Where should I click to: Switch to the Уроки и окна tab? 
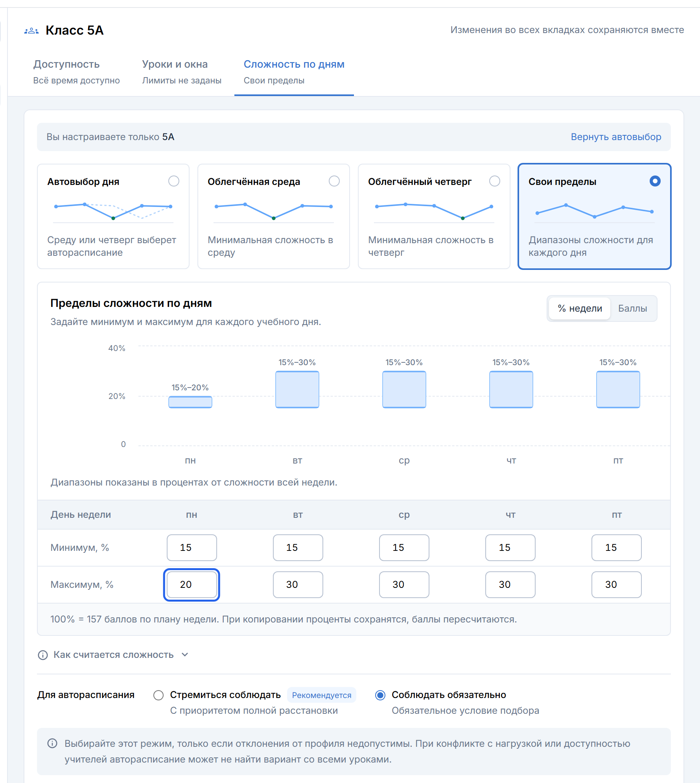tap(182, 72)
